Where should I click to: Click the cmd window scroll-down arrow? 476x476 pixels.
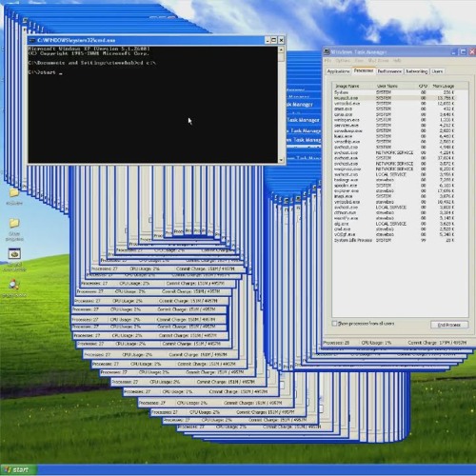coord(281,160)
